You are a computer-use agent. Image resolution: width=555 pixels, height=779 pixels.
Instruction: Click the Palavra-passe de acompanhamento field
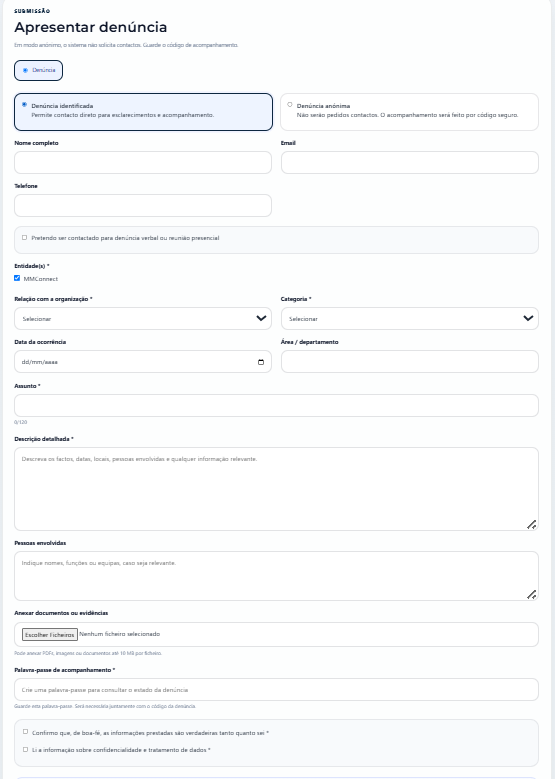276,690
